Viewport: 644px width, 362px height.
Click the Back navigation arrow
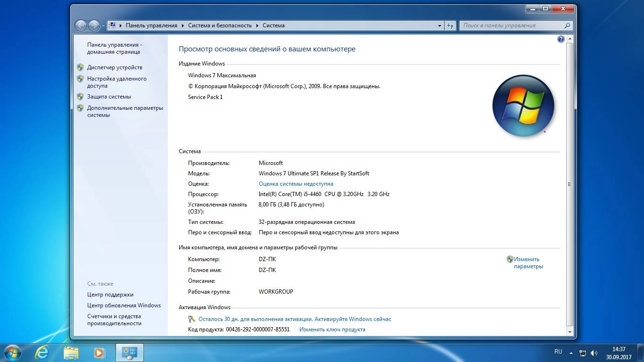[81, 25]
